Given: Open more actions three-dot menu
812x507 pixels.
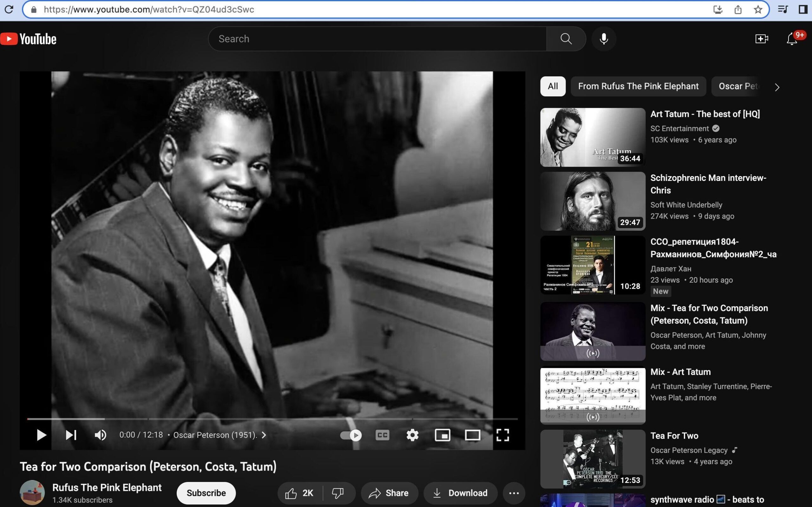Looking at the screenshot, I should click(514, 492).
